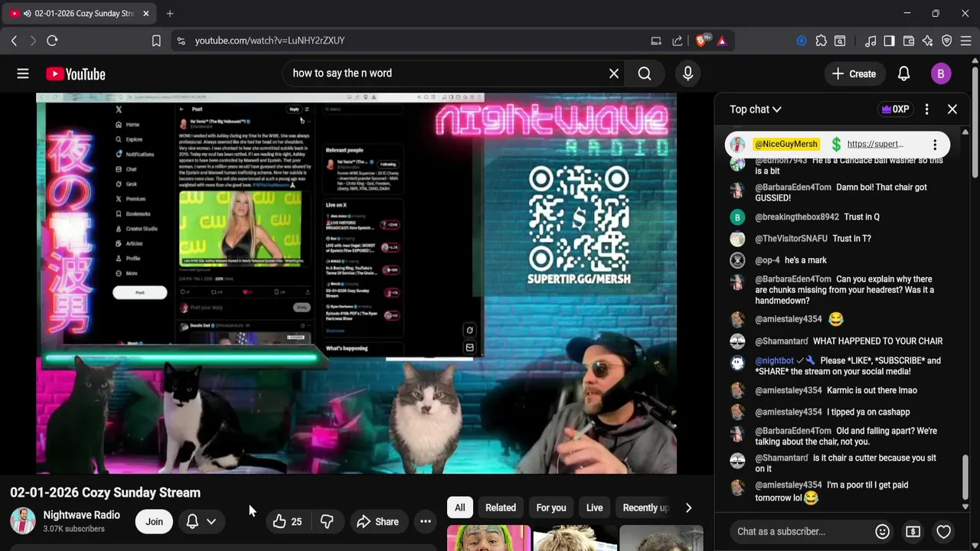Expand notification preferences chevron near Join
This screenshot has height=551, width=980.
coord(211,522)
